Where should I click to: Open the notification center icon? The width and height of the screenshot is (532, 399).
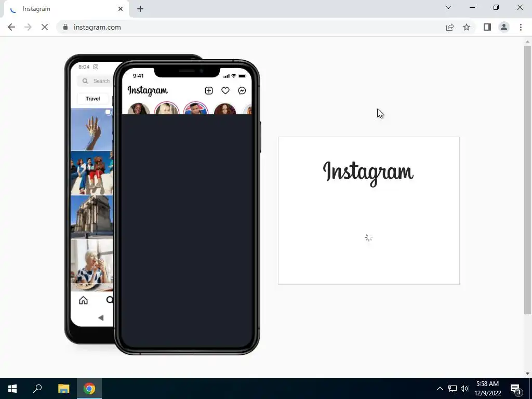coord(516,389)
